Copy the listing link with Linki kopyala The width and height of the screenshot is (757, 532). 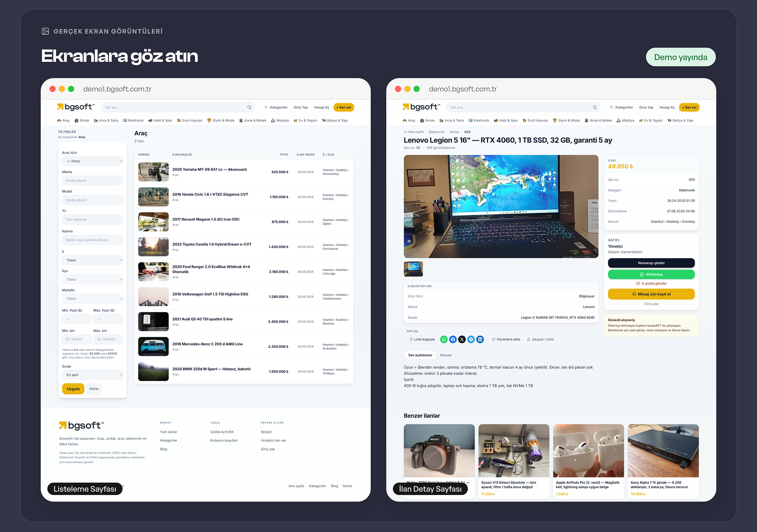pyautogui.click(x=422, y=339)
